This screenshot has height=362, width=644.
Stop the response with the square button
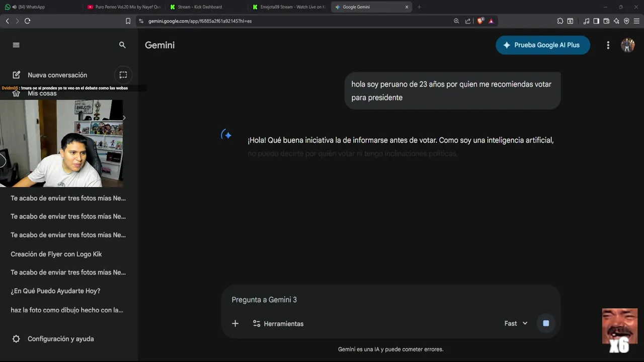pyautogui.click(x=546, y=323)
